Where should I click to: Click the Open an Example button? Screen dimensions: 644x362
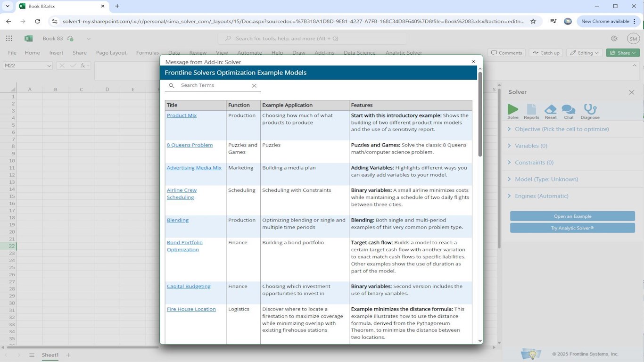572,216
